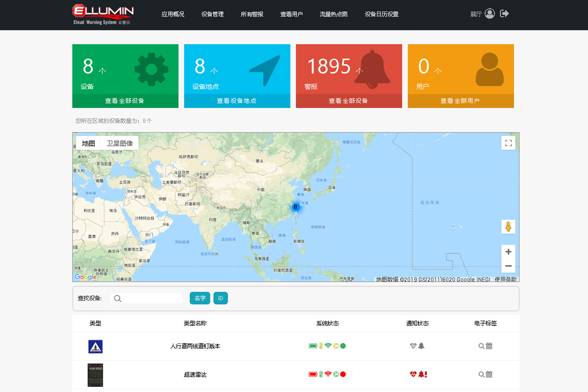Click the blue cluster marker labeled 8

(295, 207)
